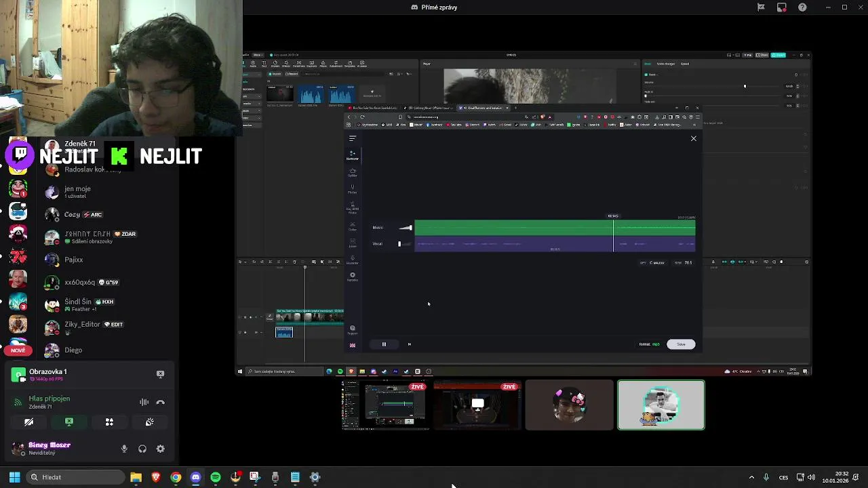Open Discord help question mark icon
The width and height of the screenshot is (868, 488).
(802, 7)
